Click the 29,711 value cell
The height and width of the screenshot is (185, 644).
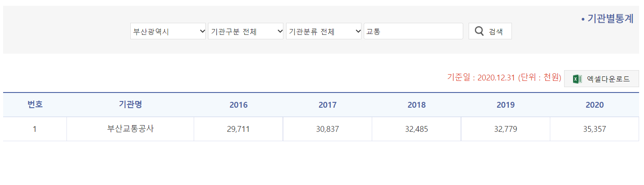click(x=238, y=129)
